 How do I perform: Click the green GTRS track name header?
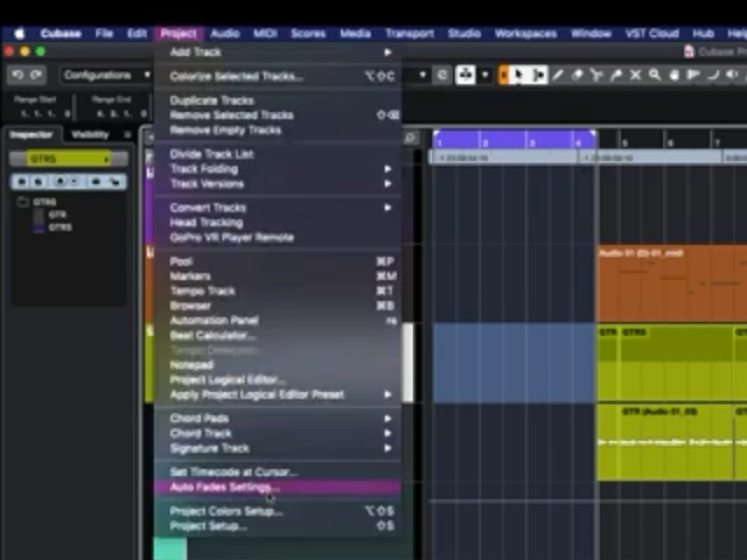click(x=69, y=159)
